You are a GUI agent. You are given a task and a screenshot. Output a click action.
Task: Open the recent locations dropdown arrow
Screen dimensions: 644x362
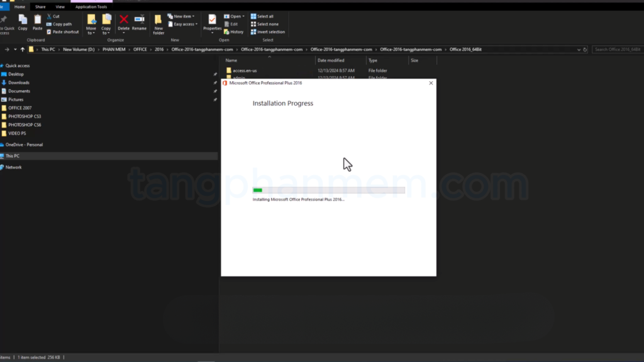[x=15, y=50]
